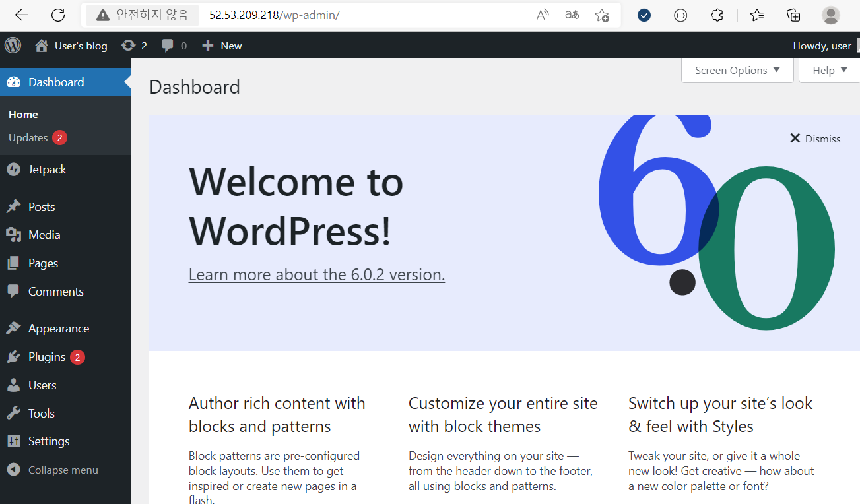
Task: Click the Howdy, user account link
Action: tap(822, 46)
